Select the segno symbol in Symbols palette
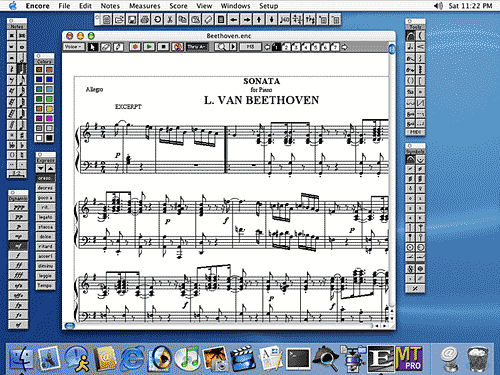This screenshot has height=375, width=500. (410, 269)
